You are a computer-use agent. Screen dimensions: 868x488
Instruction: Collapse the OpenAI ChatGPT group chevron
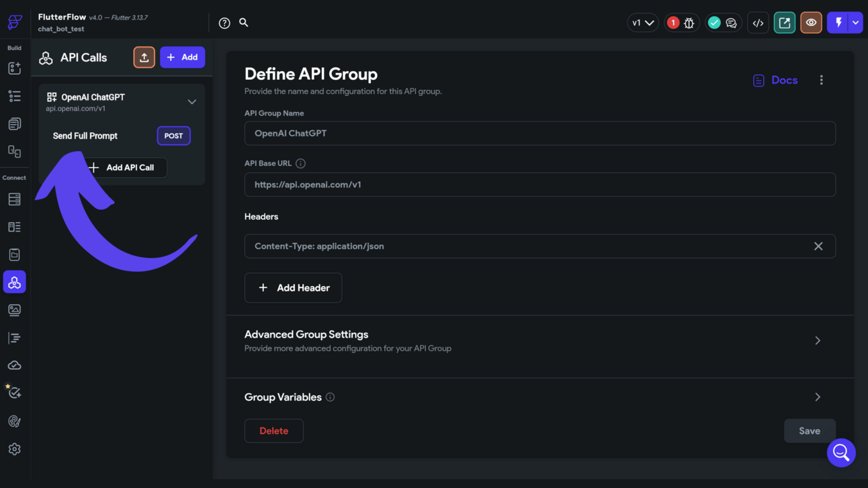pos(191,102)
